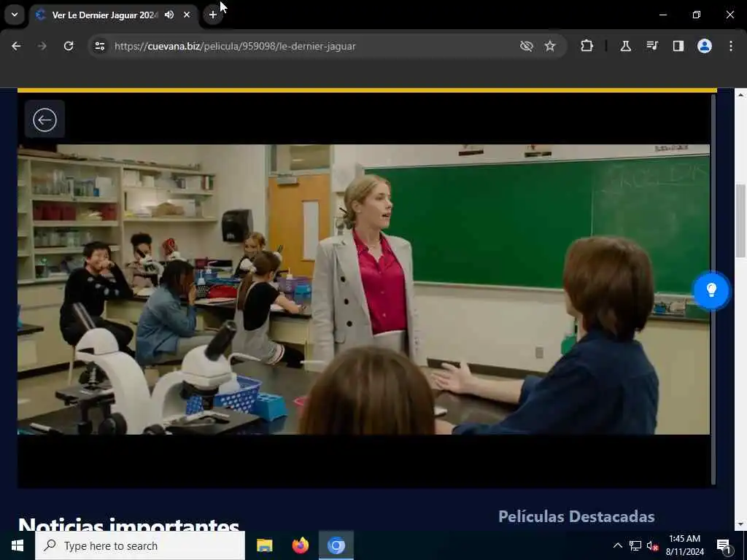The width and height of the screenshot is (747, 560).
Task: Click the Noticias importantes heading
Action: click(x=128, y=525)
